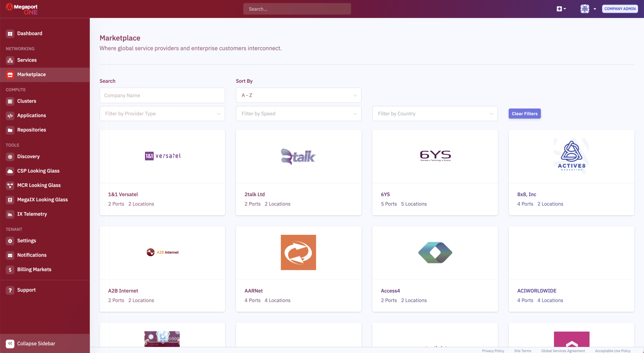
Task: Expand Filter by Provider Type dropdown
Action: [x=162, y=113]
